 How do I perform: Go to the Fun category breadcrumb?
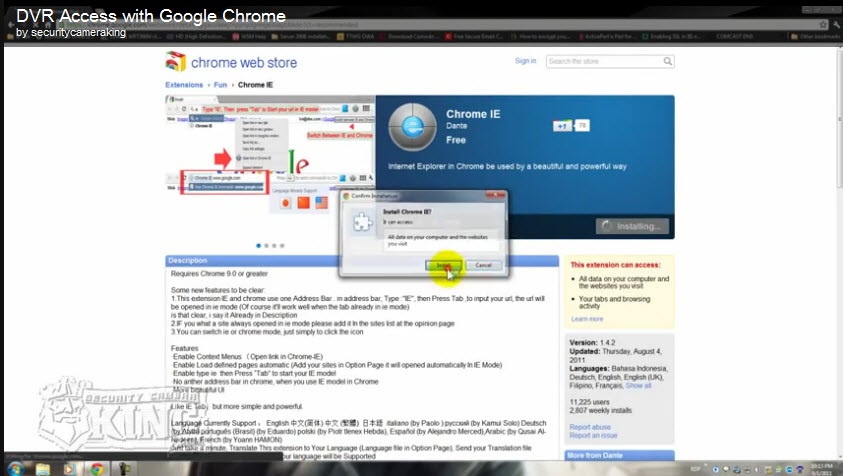tap(220, 85)
